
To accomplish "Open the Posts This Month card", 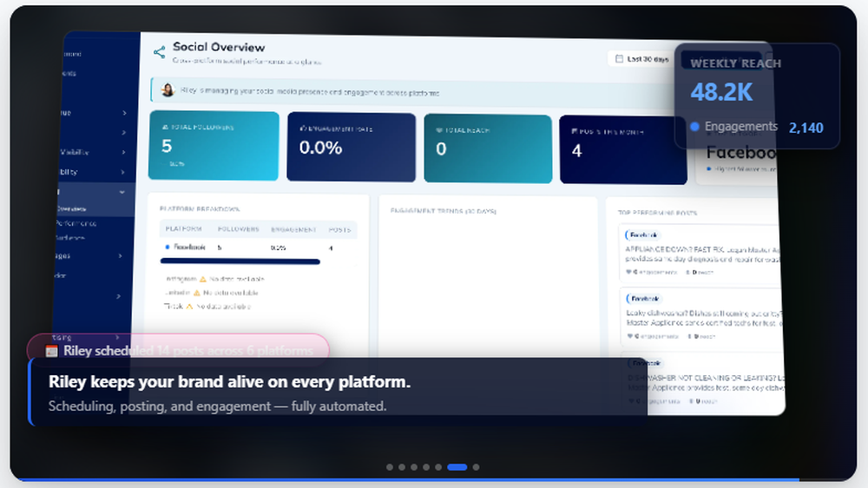I will (x=623, y=149).
